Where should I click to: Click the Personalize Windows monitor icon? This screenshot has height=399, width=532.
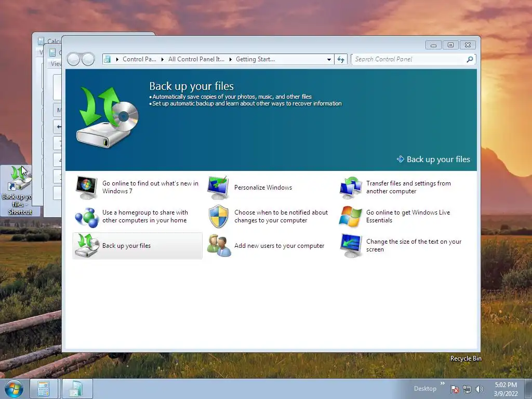click(218, 187)
